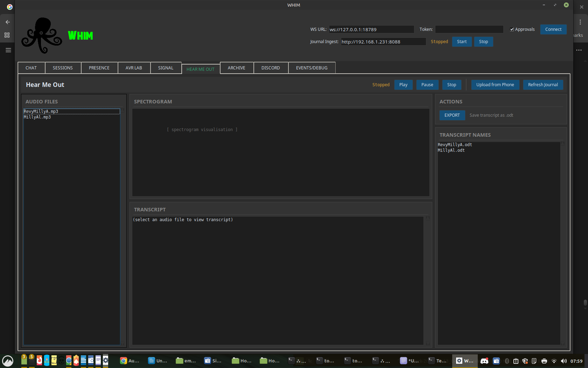Click the spectrogram visualisation area

point(281,152)
